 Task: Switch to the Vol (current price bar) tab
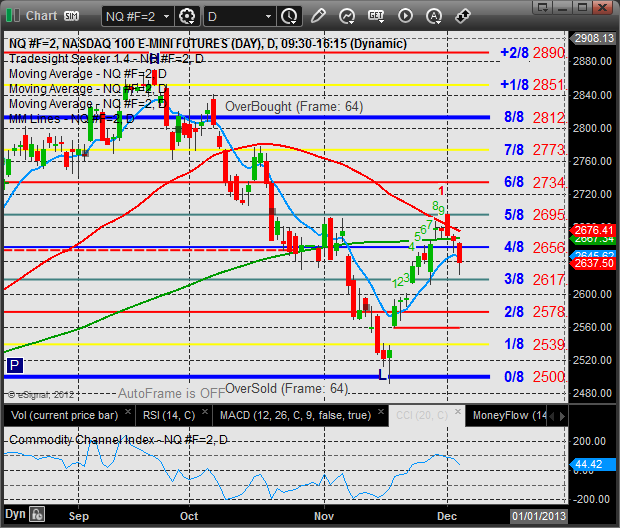point(64,415)
